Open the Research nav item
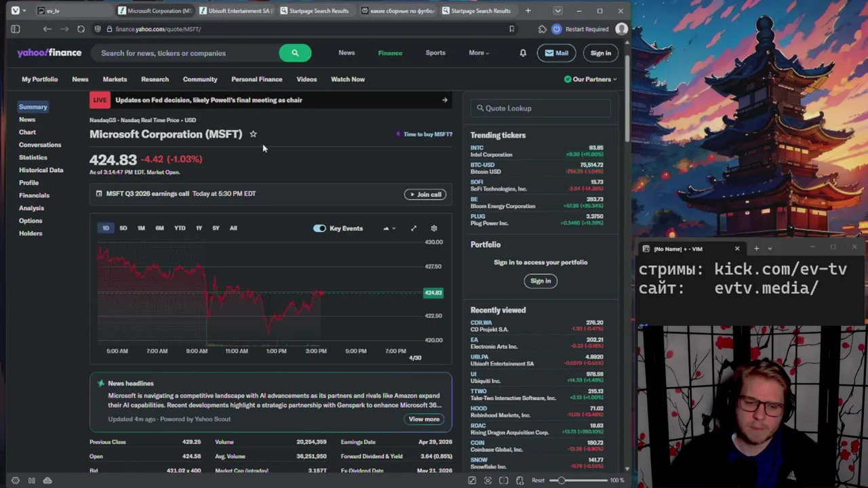 tap(155, 79)
